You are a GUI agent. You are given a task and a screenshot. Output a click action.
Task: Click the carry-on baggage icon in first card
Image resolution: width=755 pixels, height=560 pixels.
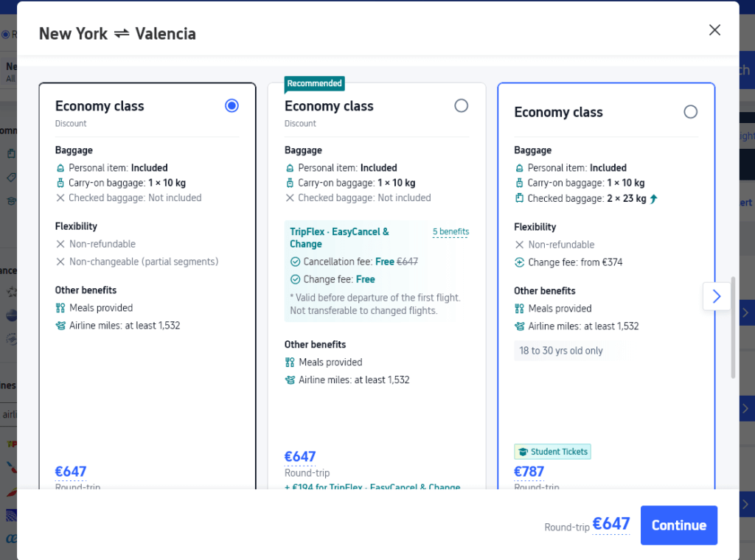(x=60, y=183)
